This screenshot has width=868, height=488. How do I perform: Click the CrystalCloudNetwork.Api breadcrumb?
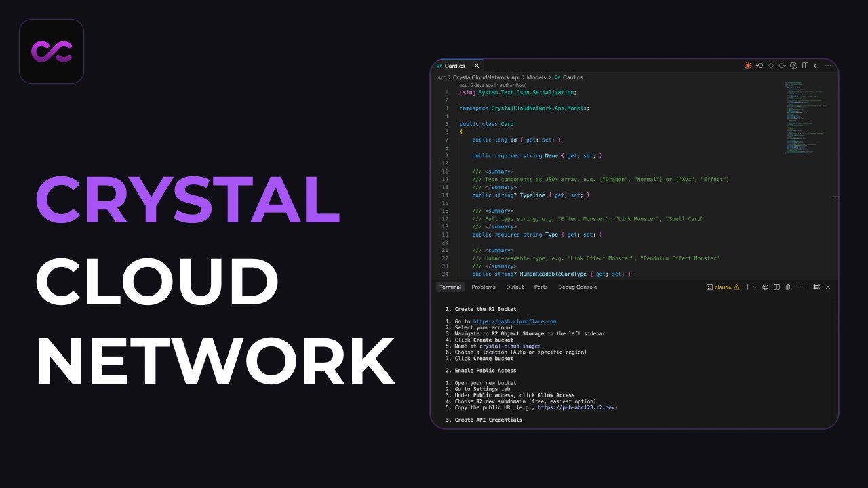point(486,78)
